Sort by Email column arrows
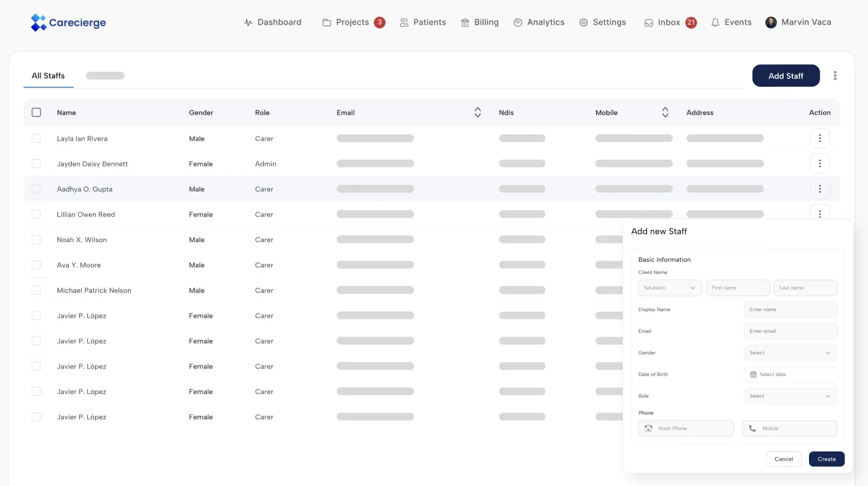The width and height of the screenshot is (868, 486). [477, 112]
